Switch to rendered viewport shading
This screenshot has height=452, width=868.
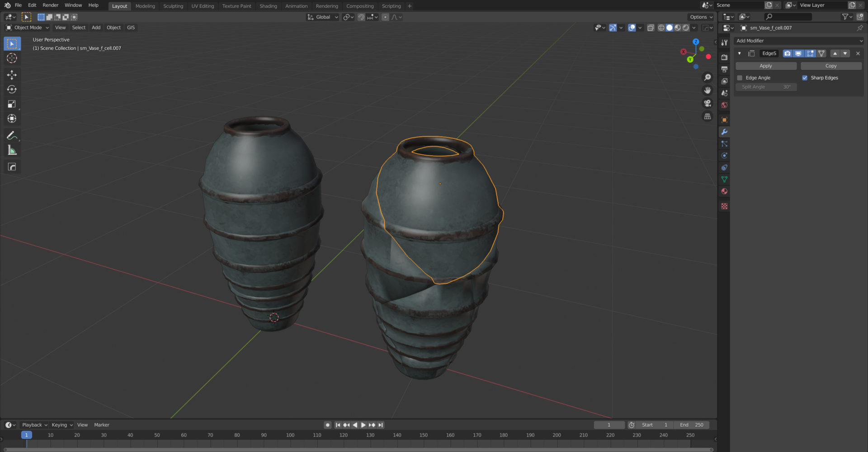[686, 28]
